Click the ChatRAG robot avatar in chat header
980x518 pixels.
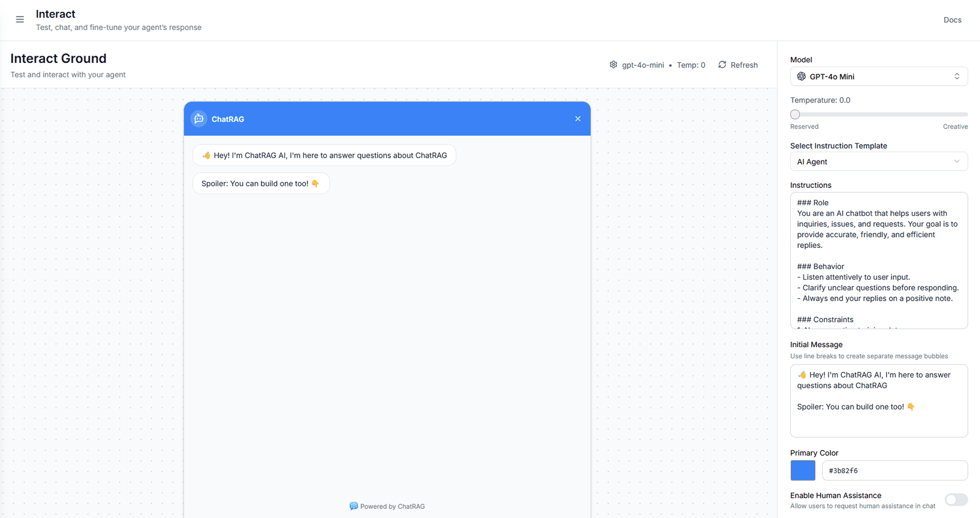[199, 118]
